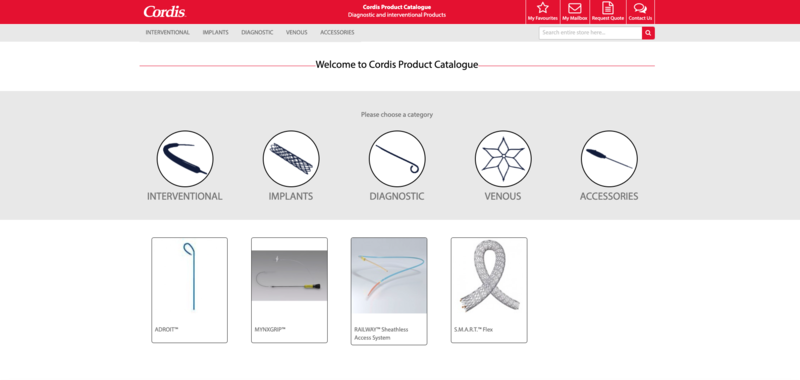Click 'RAILWAY Sheathless Access System' product name

click(381, 334)
